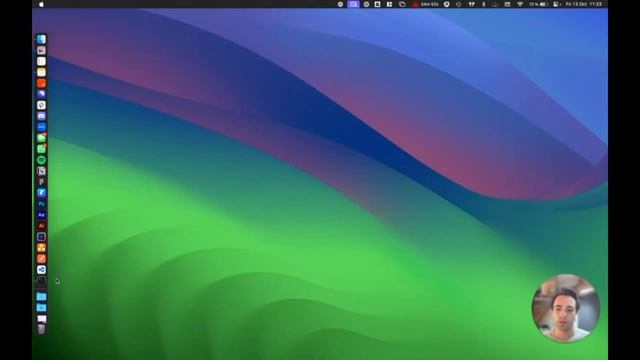This screenshot has width=640, height=360.
Task: Open Finder from the Dock
Action: 41,39
